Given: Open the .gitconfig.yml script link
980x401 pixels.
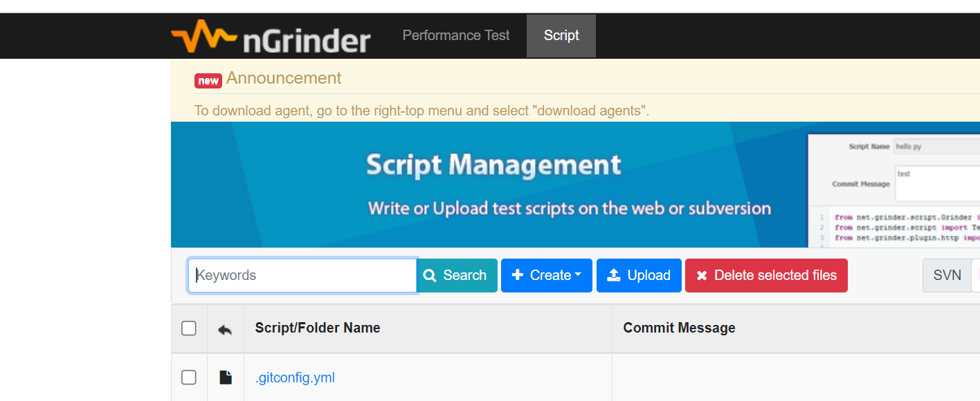Looking at the screenshot, I should pyautogui.click(x=295, y=377).
